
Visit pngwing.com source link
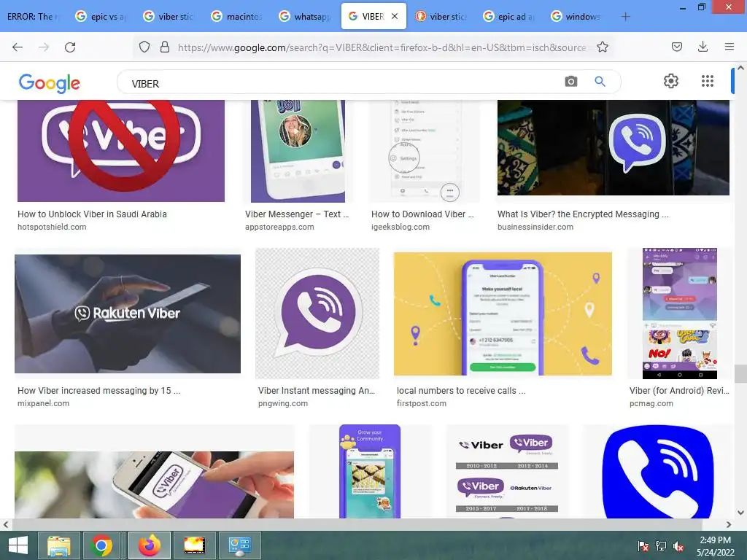(x=282, y=403)
